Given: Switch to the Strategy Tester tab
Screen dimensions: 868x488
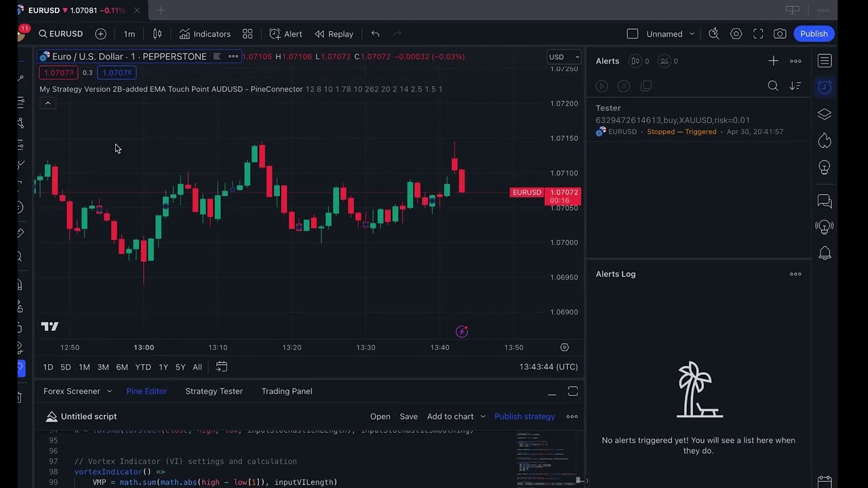Looking at the screenshot, I should pyautogui.click(x=214, y=391).
